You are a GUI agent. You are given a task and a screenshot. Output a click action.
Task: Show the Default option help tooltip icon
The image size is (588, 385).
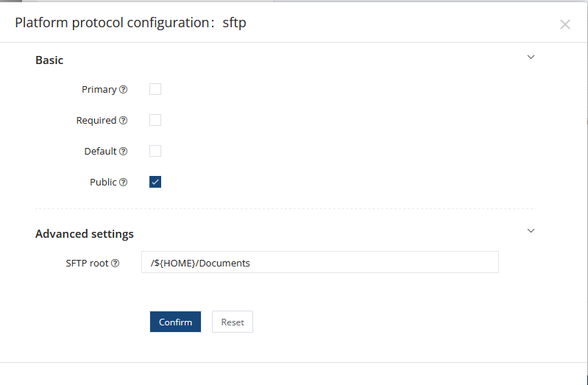tap(124, 152)
